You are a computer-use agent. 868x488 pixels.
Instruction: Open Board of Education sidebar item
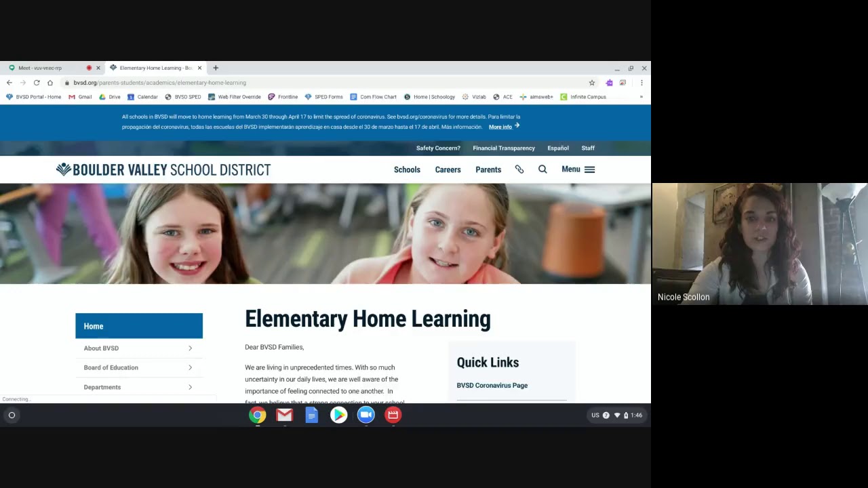(111, 367)
